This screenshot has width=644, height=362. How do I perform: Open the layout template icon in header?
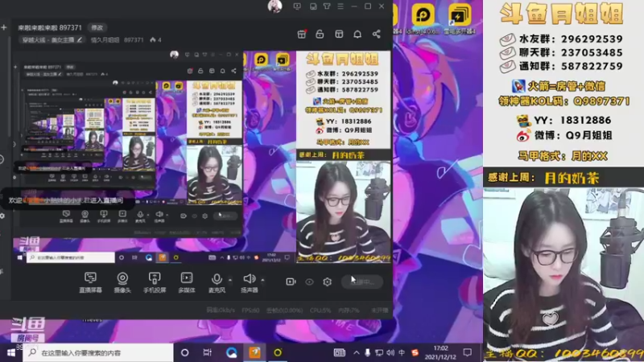[x=339, y=34]
